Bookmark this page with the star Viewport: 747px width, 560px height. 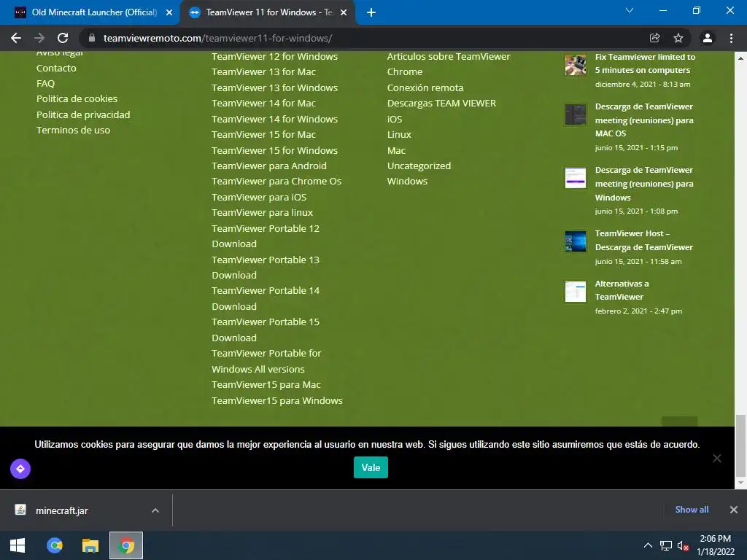click(678, 38)
